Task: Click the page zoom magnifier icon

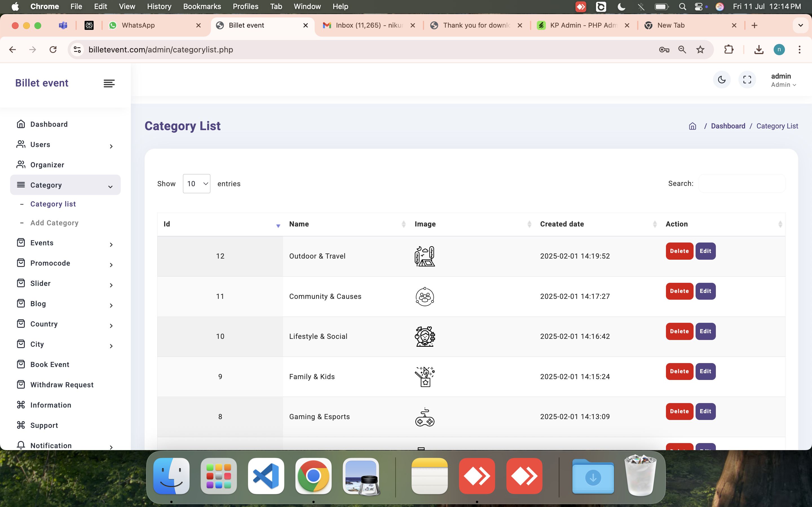Action: pyautogui.click(x=682, y=50)
